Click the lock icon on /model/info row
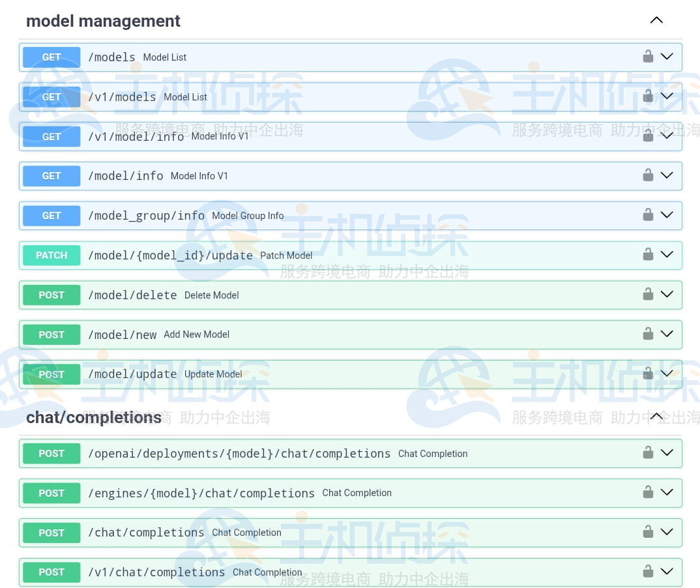 tap(648, 175)
